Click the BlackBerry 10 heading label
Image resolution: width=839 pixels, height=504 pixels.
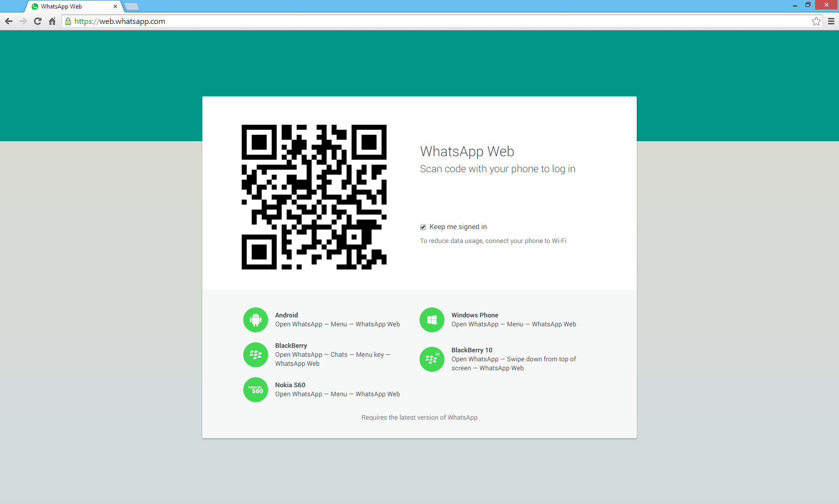[471, 350]
